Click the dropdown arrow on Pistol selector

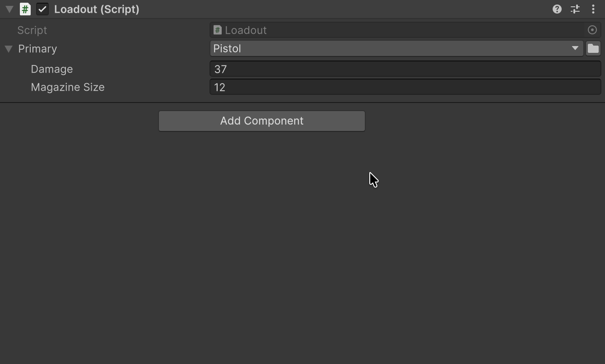pos(575,48)
